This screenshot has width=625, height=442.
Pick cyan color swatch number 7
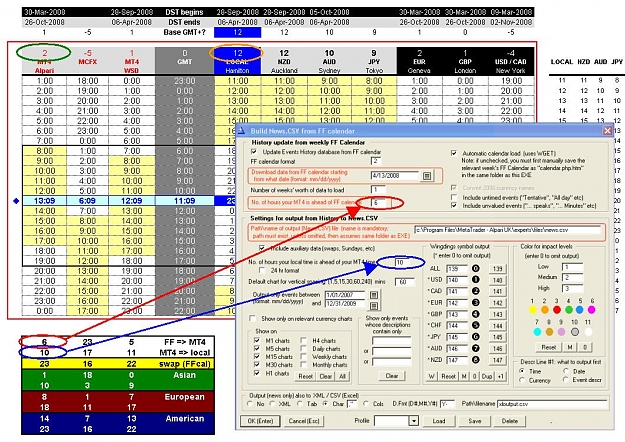click(x=537, y=332)
